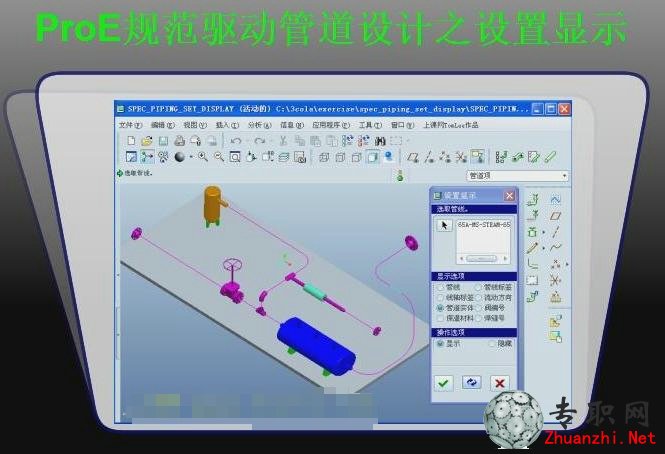Expand the pencil tool flyout arrow

[543, 248]
